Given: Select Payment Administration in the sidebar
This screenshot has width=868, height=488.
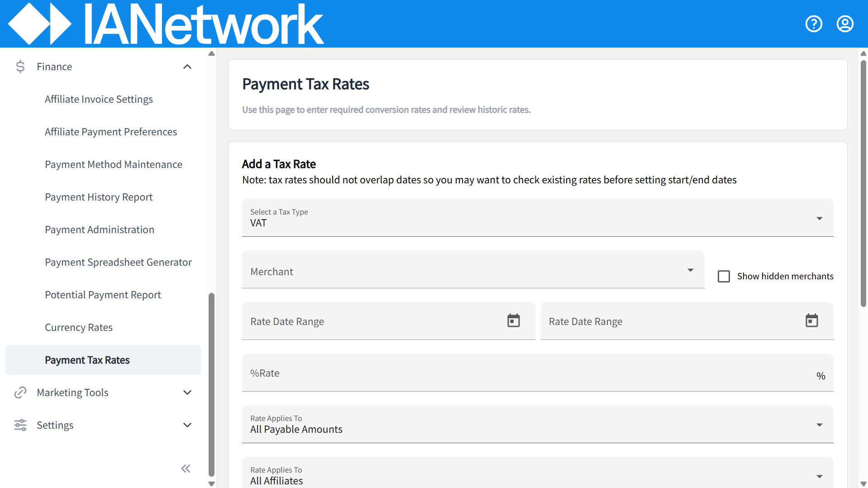Looking at the screenshot, I should click(100, 230).
